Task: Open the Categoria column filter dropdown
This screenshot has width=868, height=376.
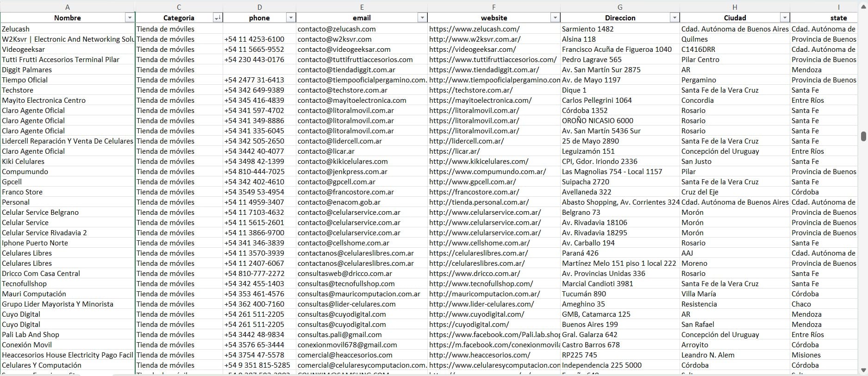Action: 217,18
